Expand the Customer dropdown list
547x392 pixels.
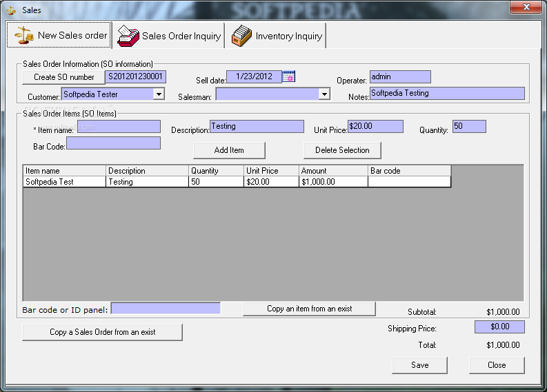(x=159, y=94)
